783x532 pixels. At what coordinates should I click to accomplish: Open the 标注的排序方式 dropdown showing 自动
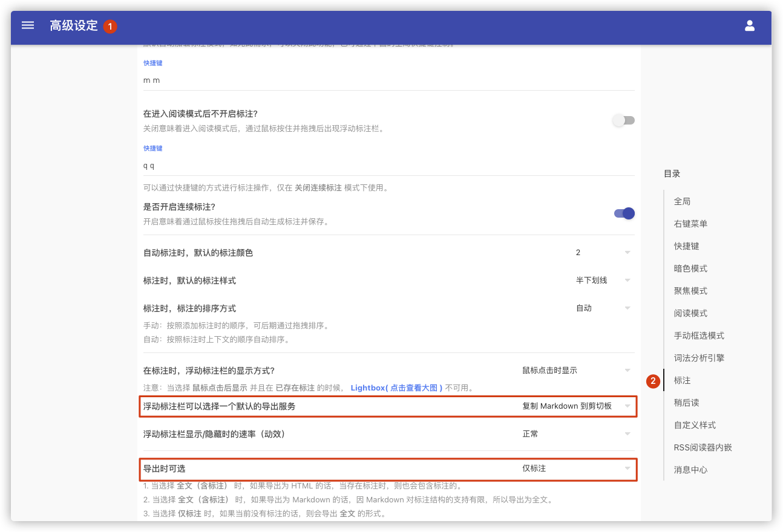pos(603,308)
